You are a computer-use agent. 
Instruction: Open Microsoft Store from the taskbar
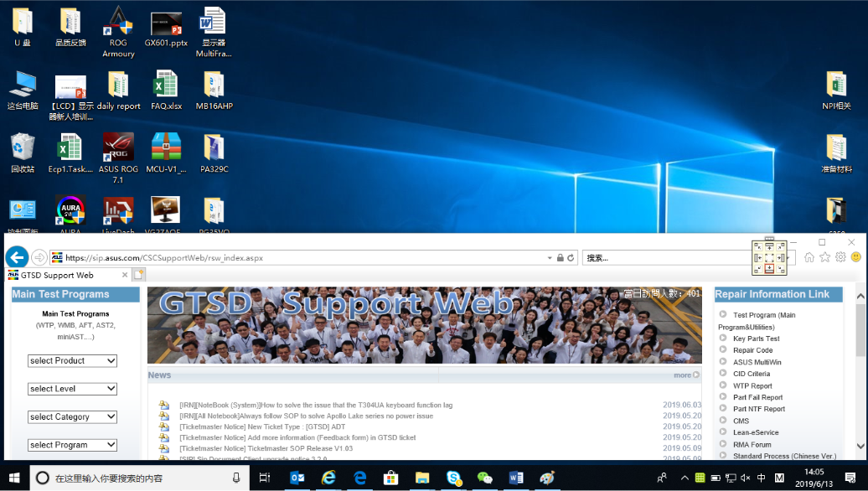[391, 478]
